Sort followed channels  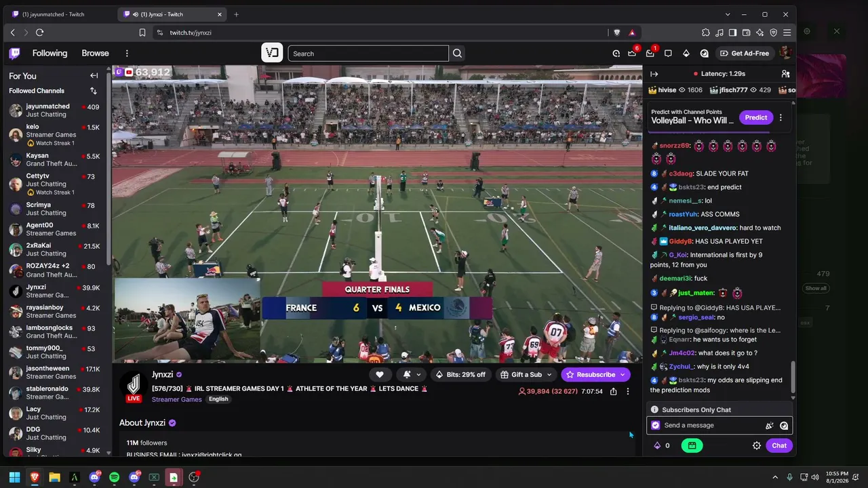[x=93, y=91]
